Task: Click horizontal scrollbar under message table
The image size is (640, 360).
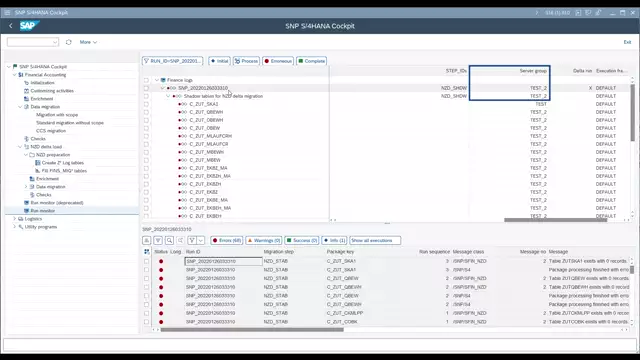Action: (x=252, y=330)
